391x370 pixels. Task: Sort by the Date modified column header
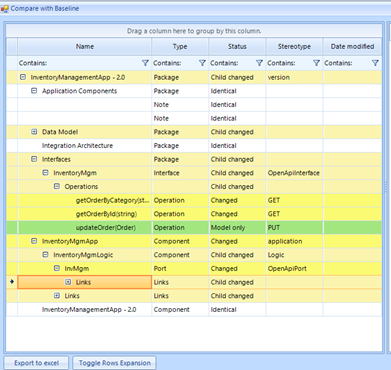coord(352,47)
